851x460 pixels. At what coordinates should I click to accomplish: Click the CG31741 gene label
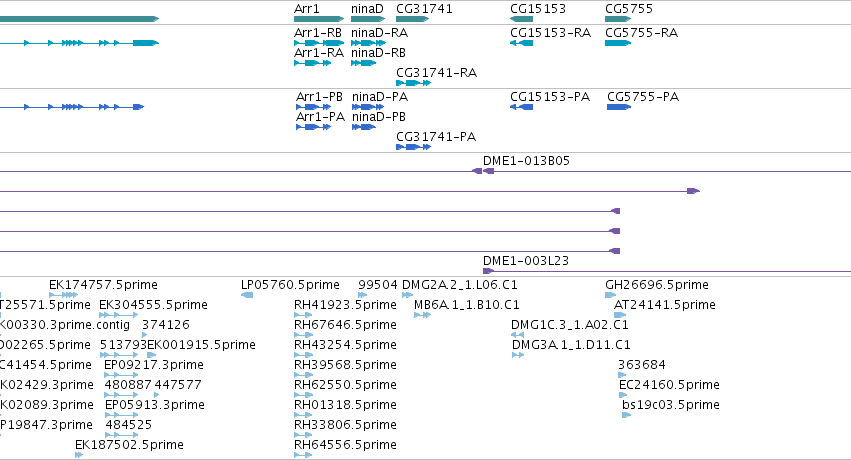[424, 9]
